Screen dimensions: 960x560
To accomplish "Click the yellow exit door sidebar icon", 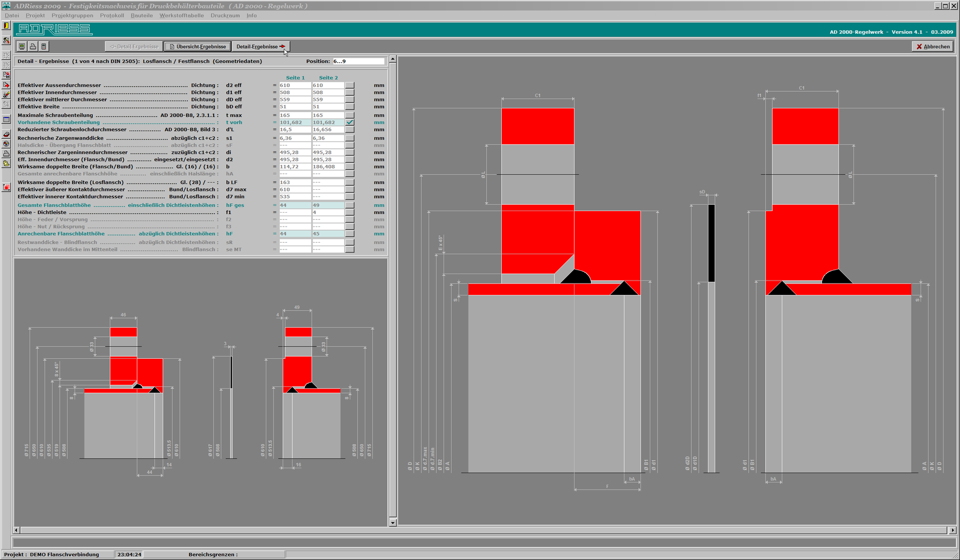I will 6,25.
